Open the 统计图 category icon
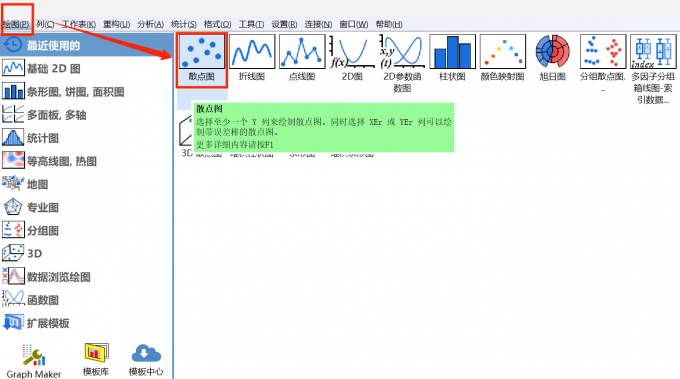 (x=13, y=138)
